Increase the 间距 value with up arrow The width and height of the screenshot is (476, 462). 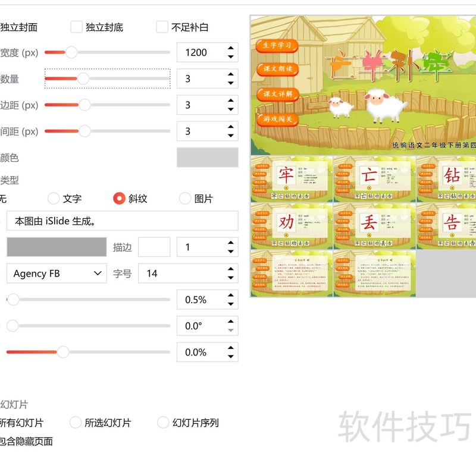coord(231,127)
